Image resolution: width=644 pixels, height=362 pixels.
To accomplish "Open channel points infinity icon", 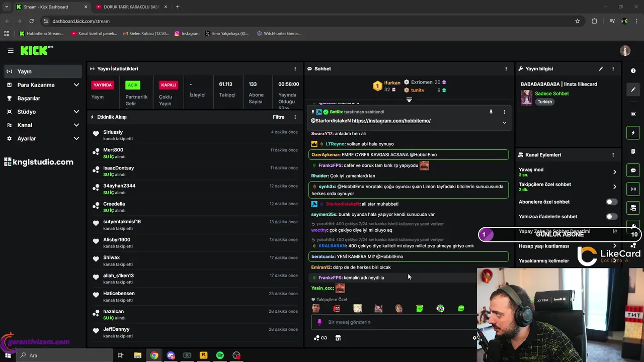I will pos(320,338).
